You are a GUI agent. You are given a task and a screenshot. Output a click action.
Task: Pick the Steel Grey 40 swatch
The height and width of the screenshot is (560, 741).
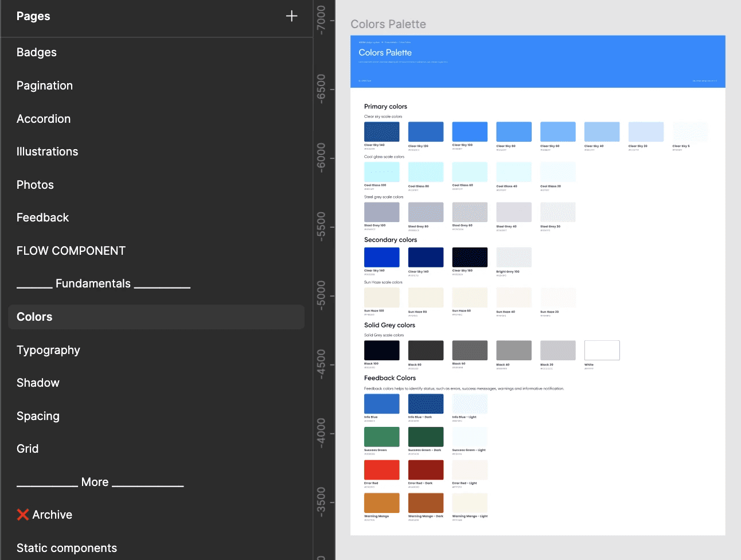click(514, 212)
